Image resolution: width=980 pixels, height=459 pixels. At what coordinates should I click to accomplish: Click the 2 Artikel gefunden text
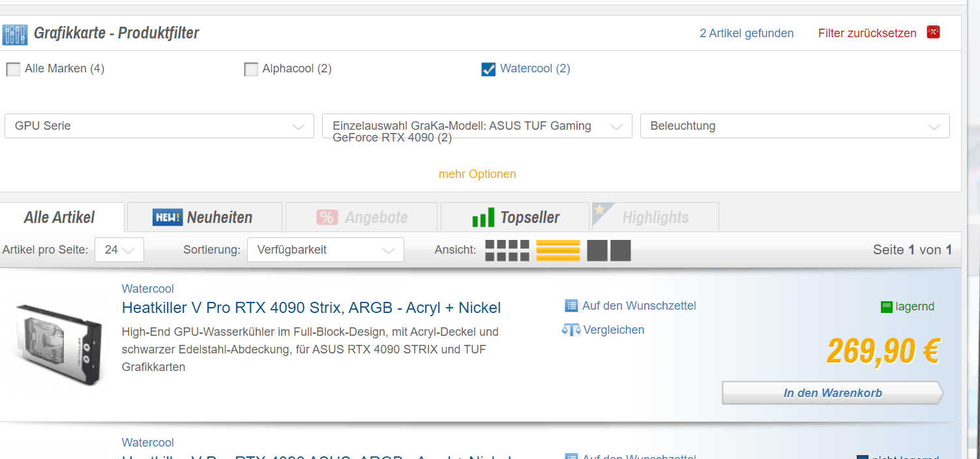747,33
